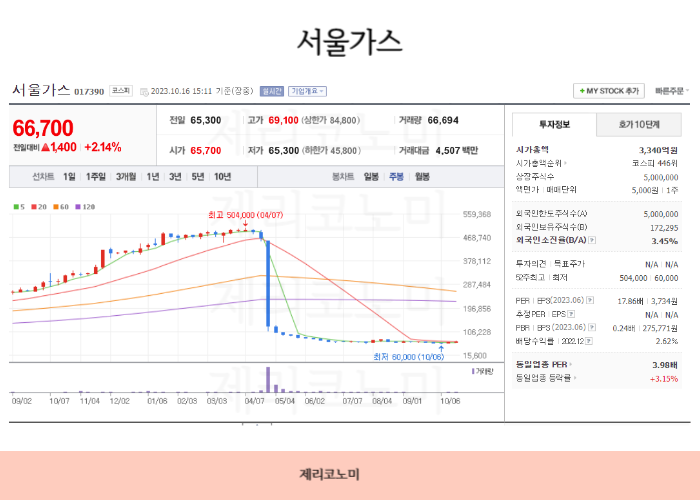The width and height of the screenshot is (700, 500).
Task: Click the 거래대금 value 4,507 백만
Action: click(456, 151)
